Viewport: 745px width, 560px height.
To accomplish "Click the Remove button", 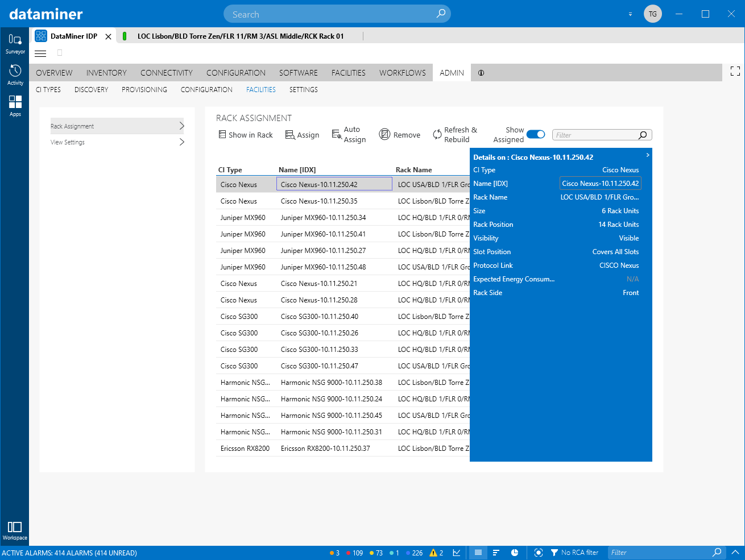I will point(400,135).
